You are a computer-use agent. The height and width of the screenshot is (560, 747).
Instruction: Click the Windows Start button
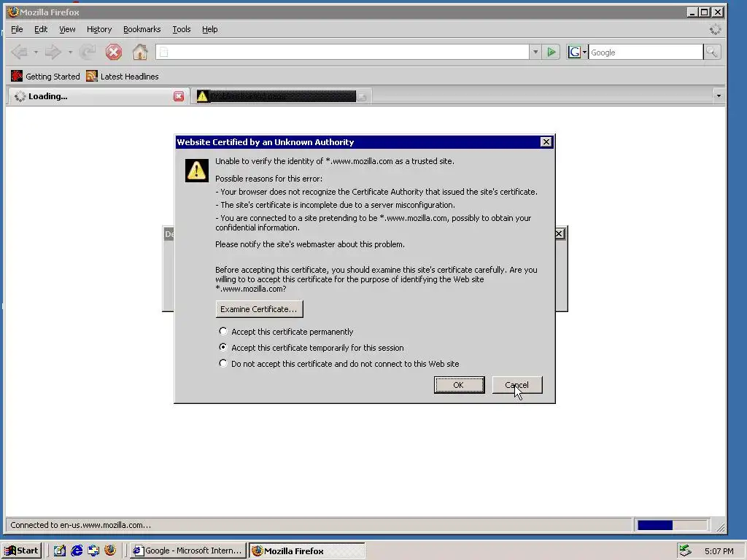[21, 551]
